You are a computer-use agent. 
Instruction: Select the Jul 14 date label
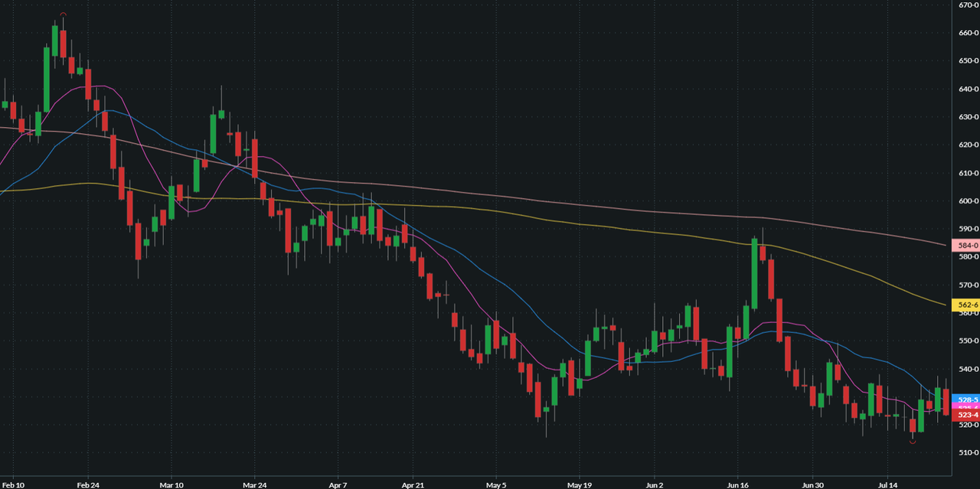tap(887, 485)
